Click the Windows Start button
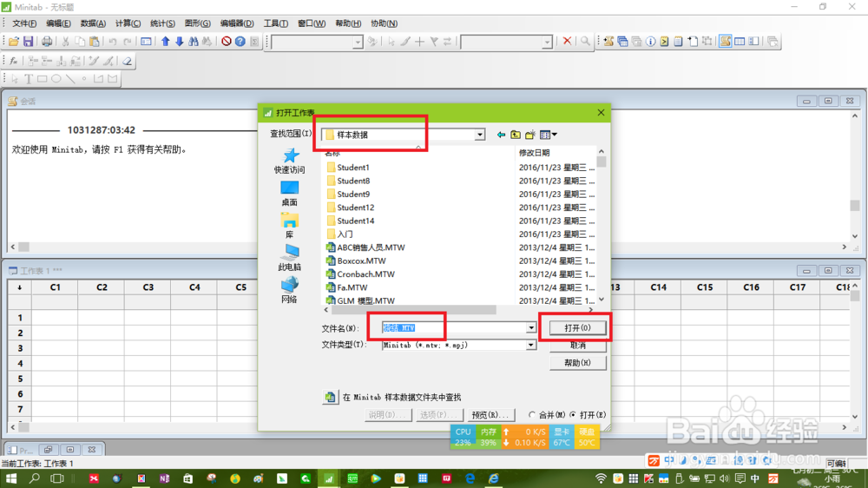This screenshot has width=868, height=488. (10, 478)
